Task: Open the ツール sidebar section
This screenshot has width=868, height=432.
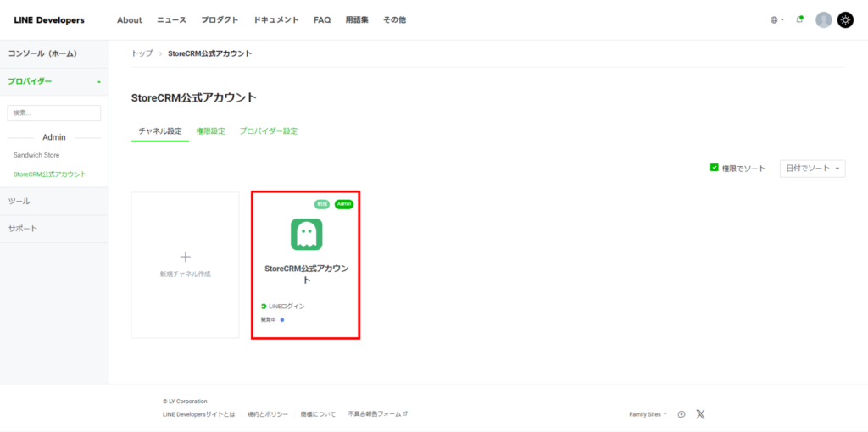Action: (x=54, y=202)
